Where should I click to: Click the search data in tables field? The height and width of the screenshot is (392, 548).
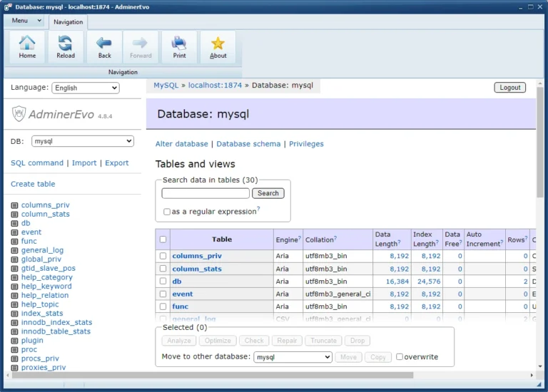pos(205,193)
